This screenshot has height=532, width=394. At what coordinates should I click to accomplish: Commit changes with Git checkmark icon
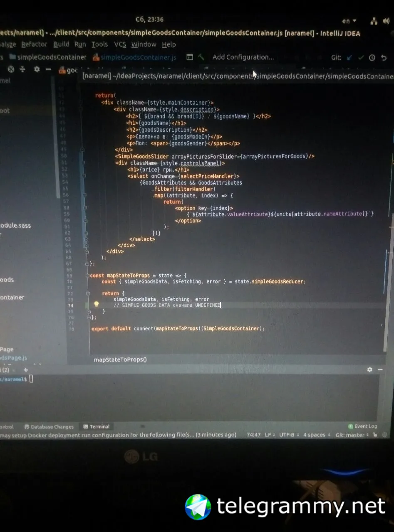point(361,58)
